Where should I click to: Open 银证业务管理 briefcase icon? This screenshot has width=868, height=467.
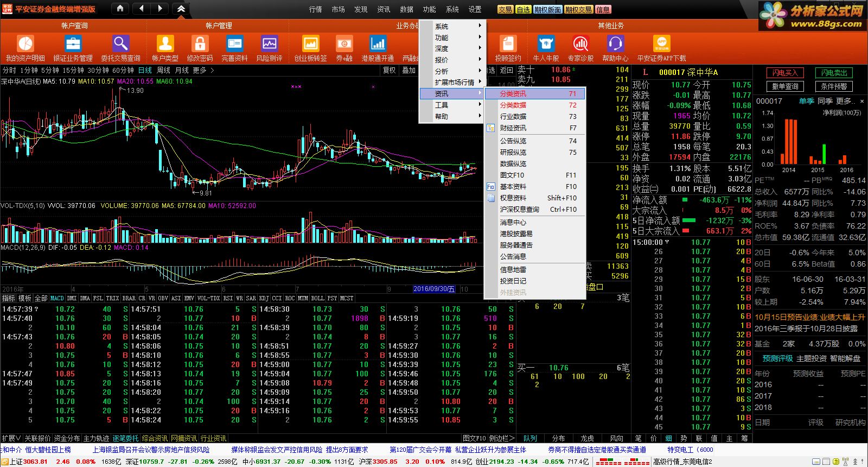point(73,44)
